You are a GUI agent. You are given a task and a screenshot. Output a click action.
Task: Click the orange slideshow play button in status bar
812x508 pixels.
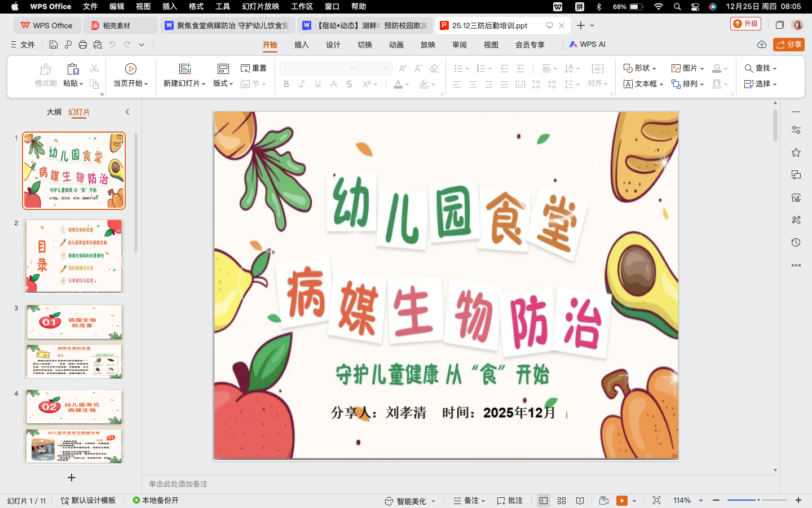622,501
